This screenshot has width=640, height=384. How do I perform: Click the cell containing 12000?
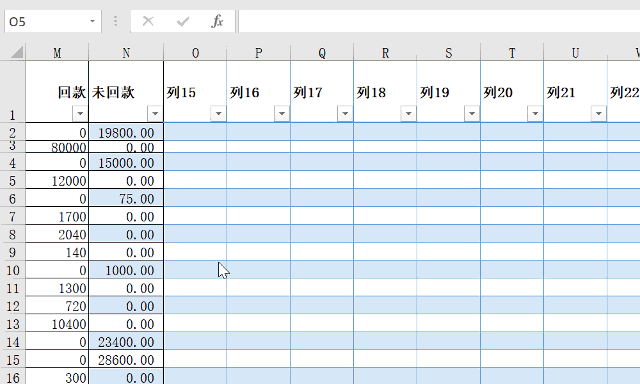[x=57, y=180]
